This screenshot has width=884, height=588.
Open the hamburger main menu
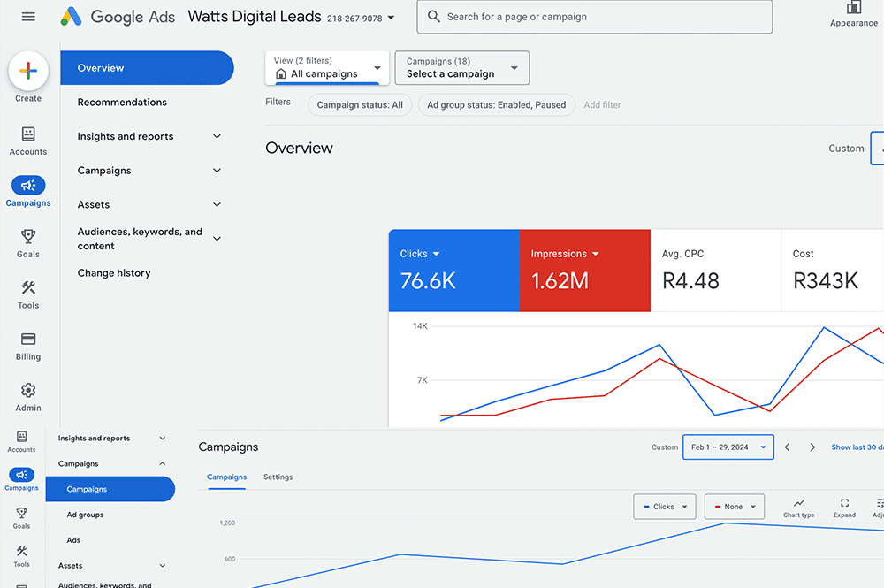[x=28, y=17]
